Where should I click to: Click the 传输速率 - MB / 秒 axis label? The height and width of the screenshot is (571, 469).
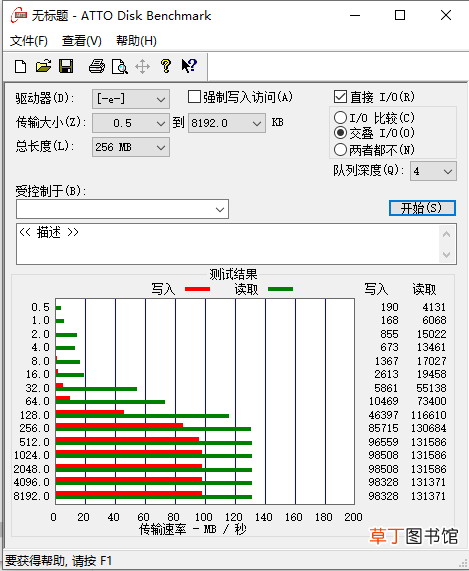tap(193, 529)
